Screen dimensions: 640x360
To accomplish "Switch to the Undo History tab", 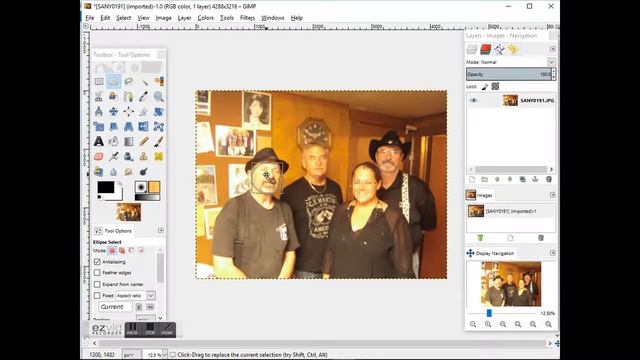I will point(513,49).
